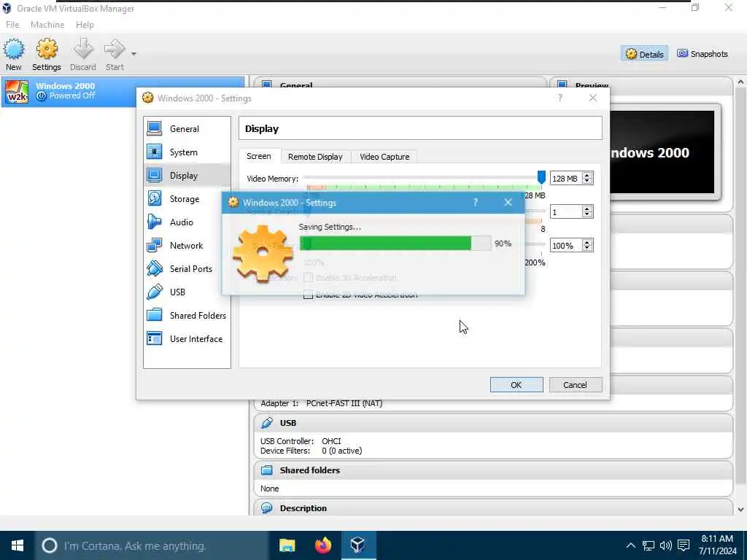Click the monitor count field showing 1
The width and height of the screenshot is (747, 560).
[x=566, y=212]
